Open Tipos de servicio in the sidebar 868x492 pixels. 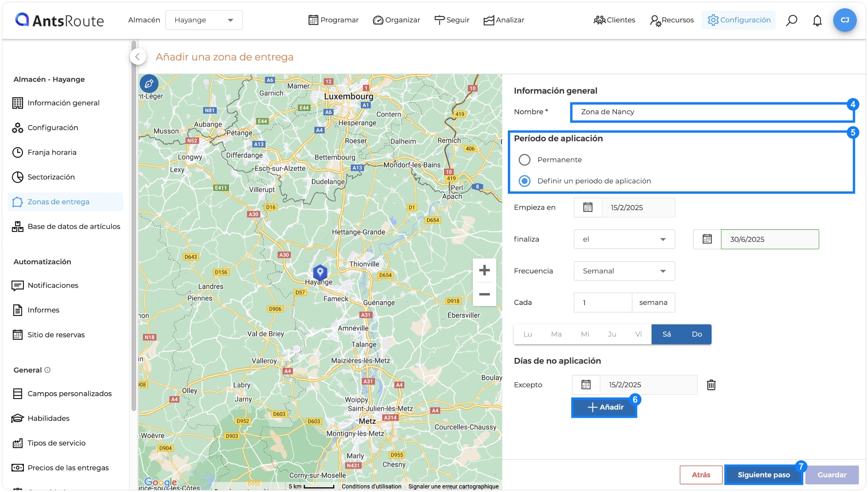[65, 443]
